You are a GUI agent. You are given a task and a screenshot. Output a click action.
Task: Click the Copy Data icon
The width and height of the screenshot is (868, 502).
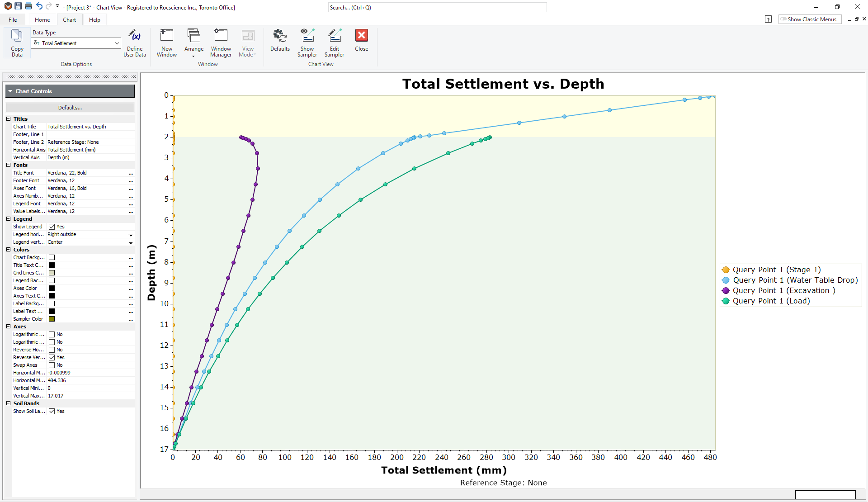(x=17, y=43)
